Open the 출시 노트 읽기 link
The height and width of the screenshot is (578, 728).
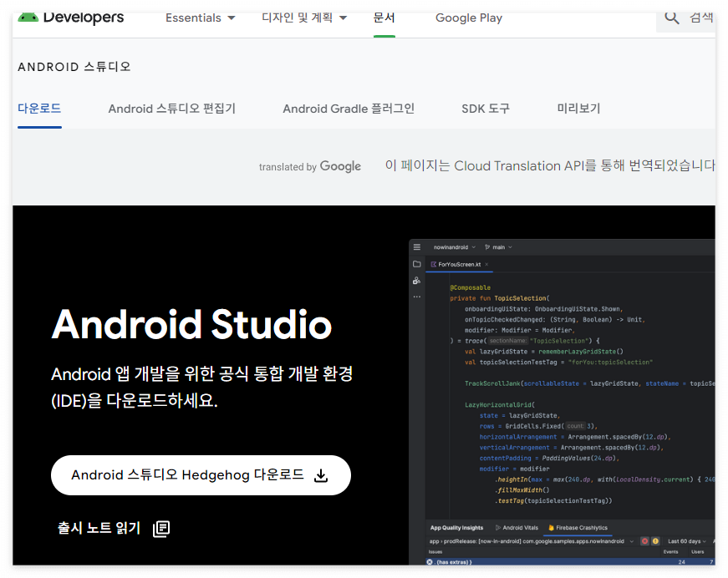pos(99,528)
